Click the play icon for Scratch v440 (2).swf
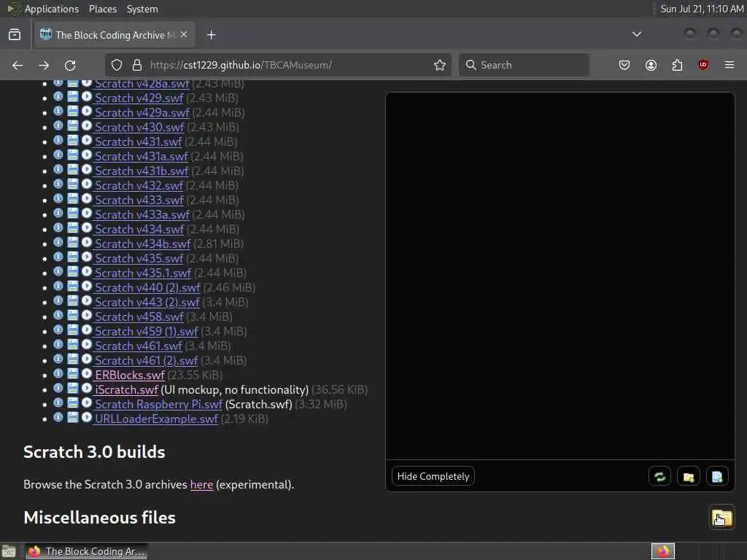 (x=87, y=286)
